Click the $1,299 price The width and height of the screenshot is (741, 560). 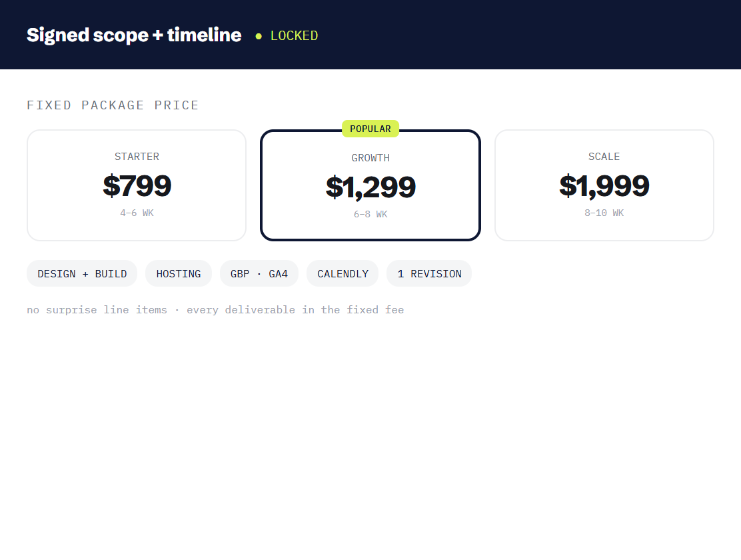370,187
